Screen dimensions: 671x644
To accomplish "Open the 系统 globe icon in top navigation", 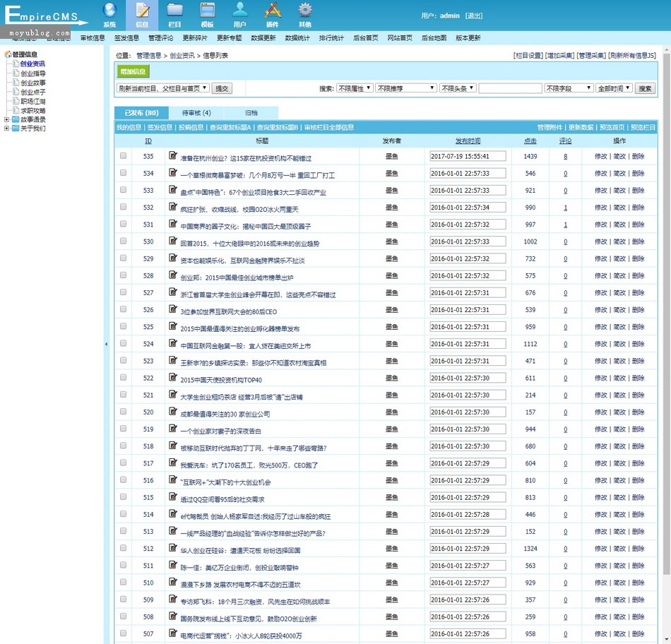I will (x=109, y=11).
